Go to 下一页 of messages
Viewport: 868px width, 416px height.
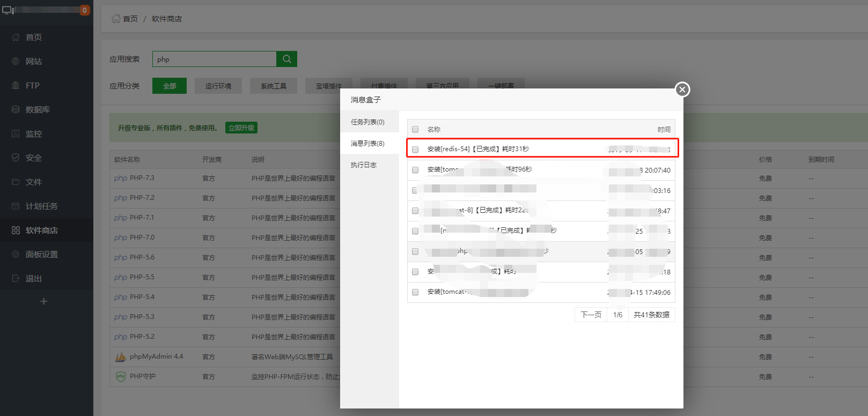coord(591,315)
